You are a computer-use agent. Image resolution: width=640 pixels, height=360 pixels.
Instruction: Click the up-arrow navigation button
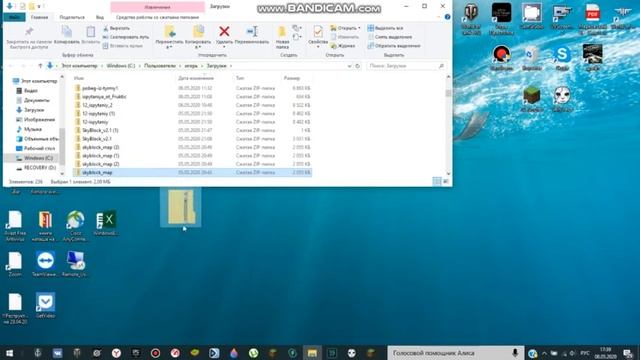(x=40, y=66)
